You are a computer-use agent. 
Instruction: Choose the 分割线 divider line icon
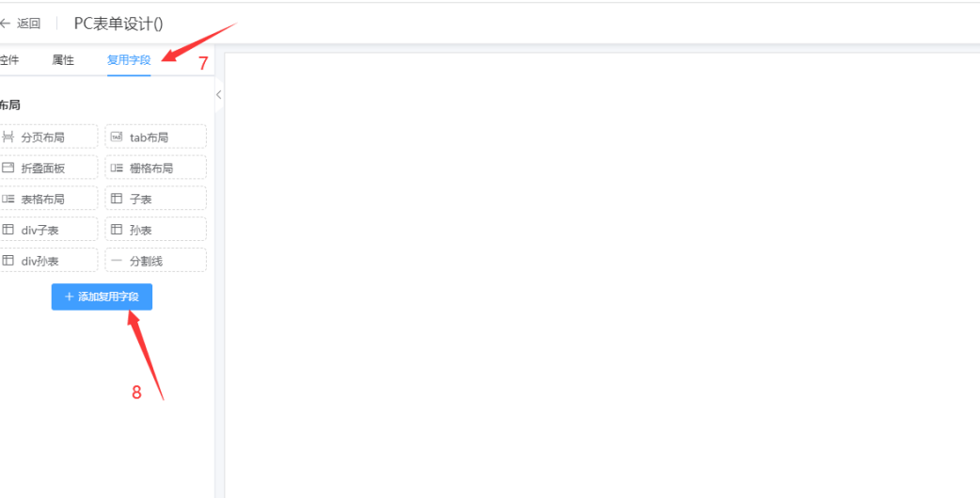pyautogui.click(x=117, y=260)
